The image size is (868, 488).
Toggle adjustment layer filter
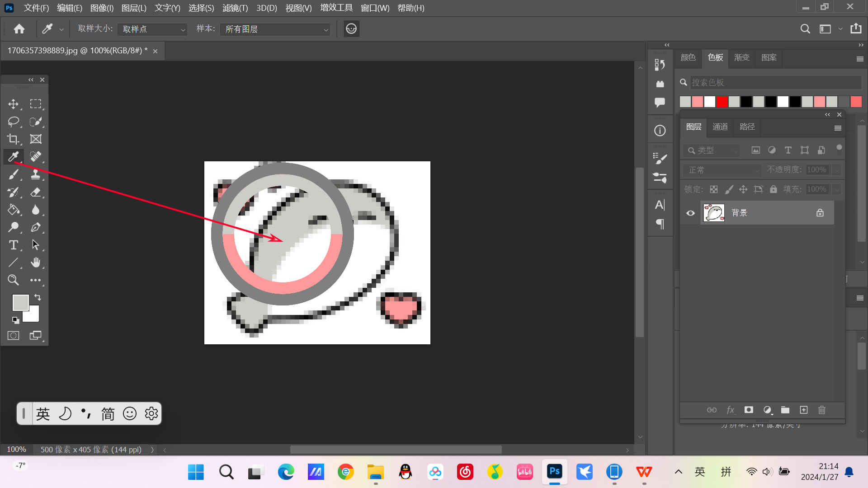click(x=772, y=150)
